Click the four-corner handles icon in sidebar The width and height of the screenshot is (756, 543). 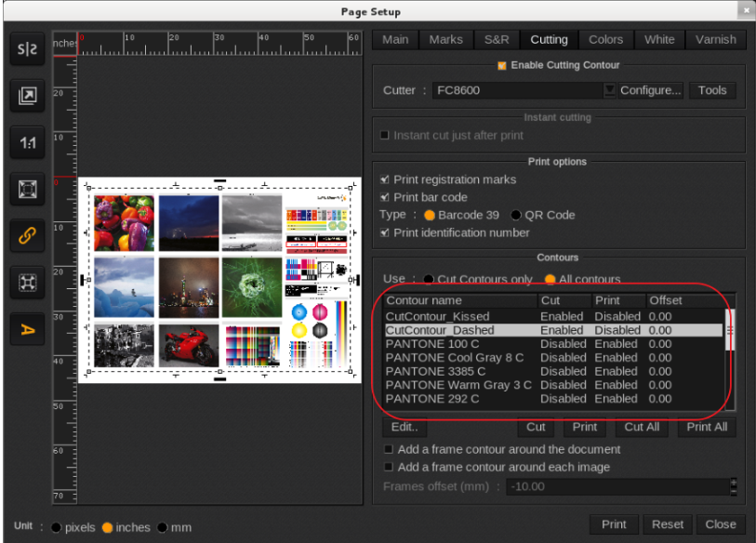pos(24,282)
